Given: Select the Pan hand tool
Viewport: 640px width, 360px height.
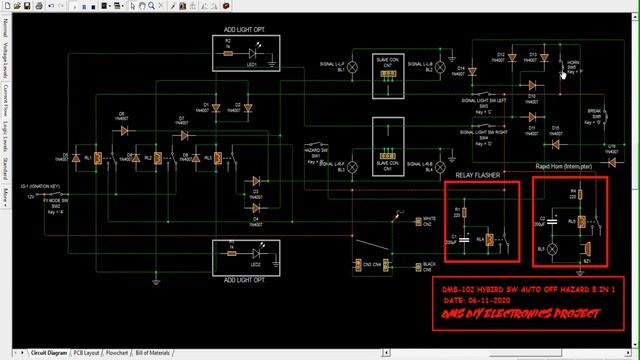Looking at the screenshot, I should [142, 6].
